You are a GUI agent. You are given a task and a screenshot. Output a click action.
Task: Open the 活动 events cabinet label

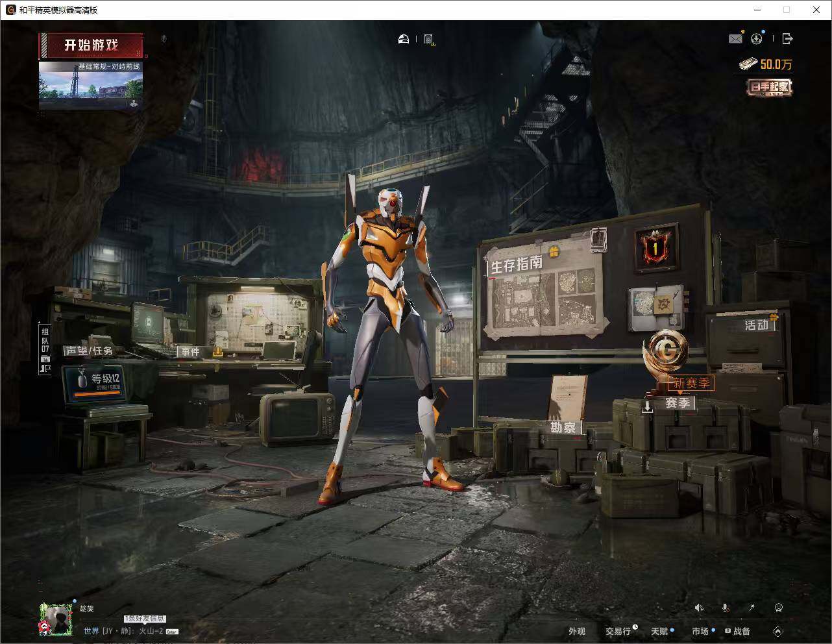click(x=757, y=325)
